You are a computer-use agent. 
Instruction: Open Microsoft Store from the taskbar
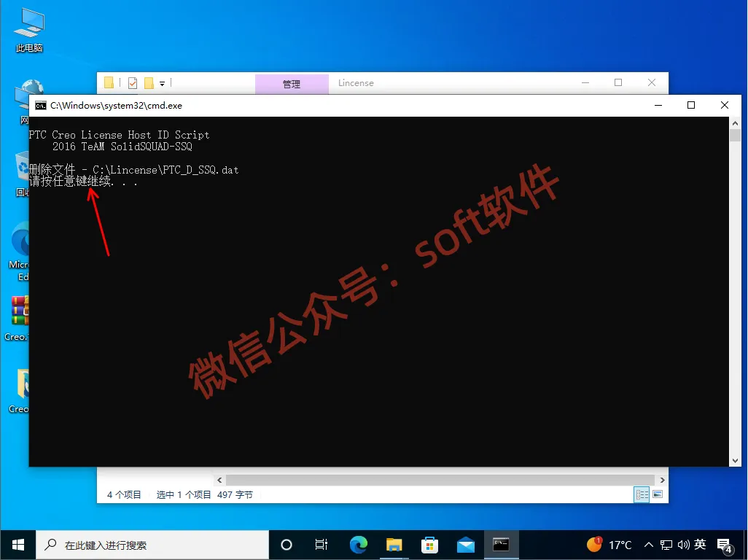pos(430,545)
